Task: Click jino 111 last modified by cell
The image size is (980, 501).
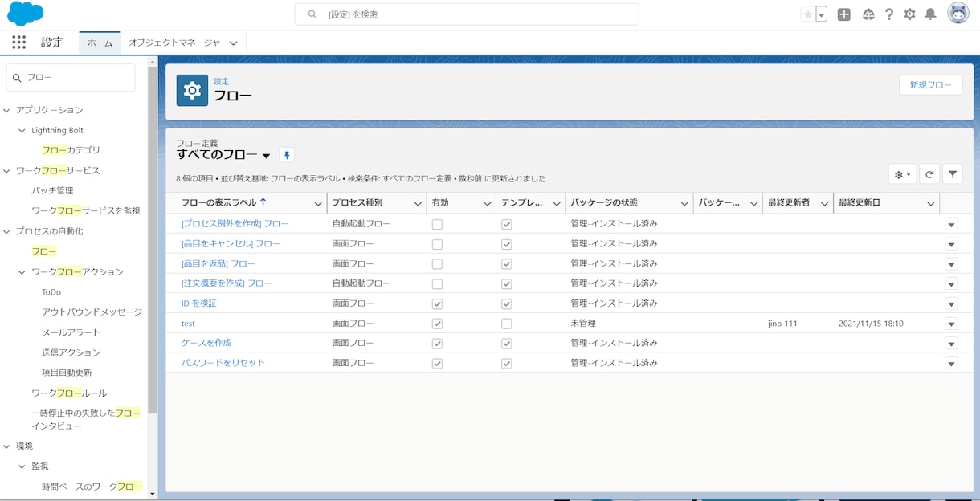Action: coord(782,324)
